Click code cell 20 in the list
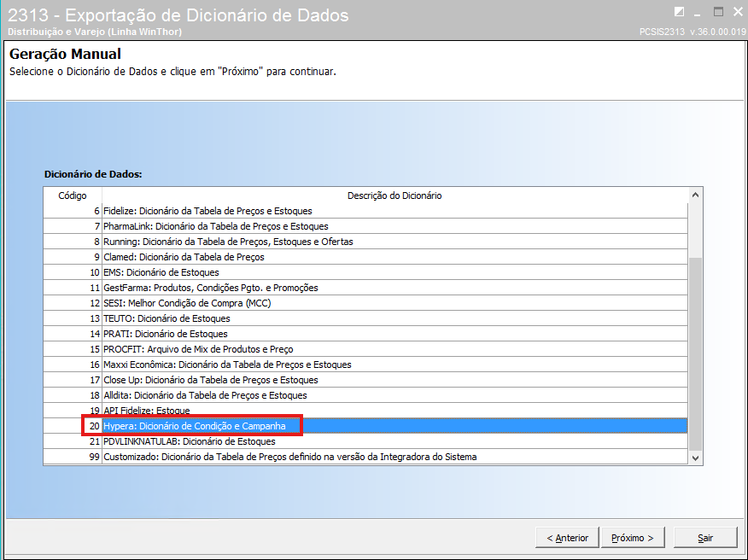 73,426
